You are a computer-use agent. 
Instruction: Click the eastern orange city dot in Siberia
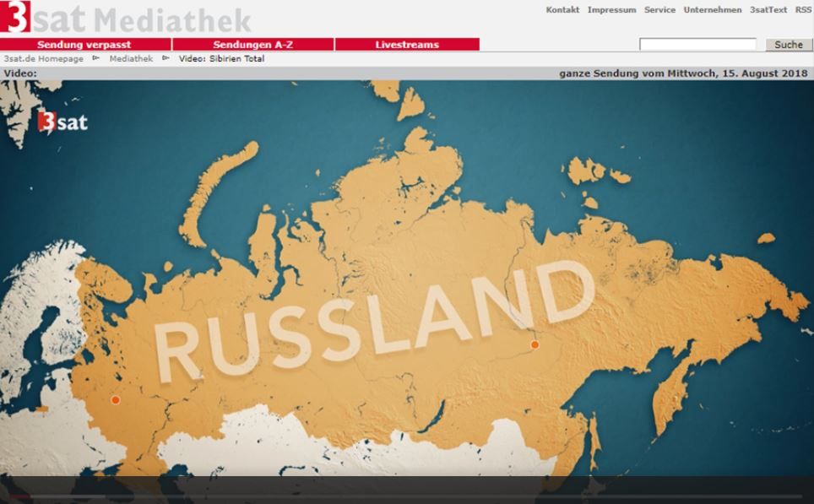click(x=534, y=344)
